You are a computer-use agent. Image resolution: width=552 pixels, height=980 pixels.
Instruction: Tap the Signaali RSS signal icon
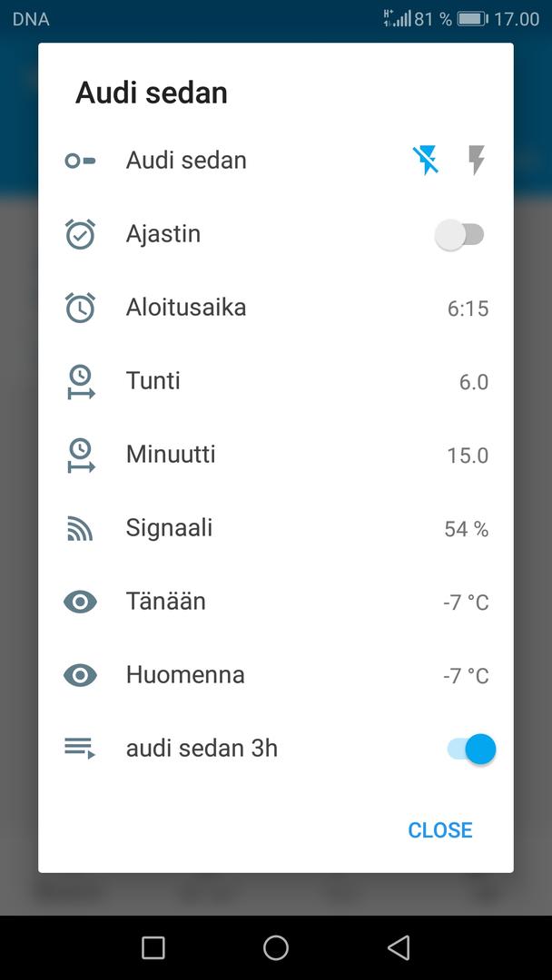pyautogui.click(x=80, y=528)
